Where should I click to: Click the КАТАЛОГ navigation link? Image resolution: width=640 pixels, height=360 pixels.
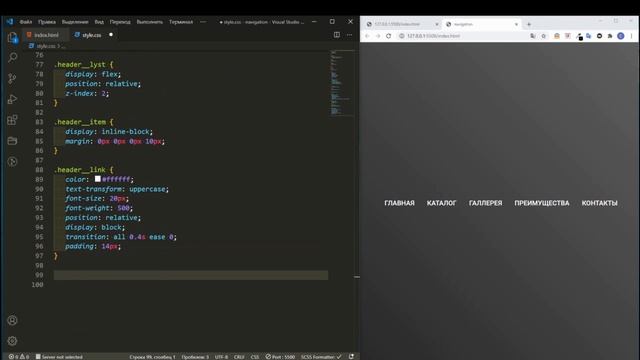tap(442, 203)
